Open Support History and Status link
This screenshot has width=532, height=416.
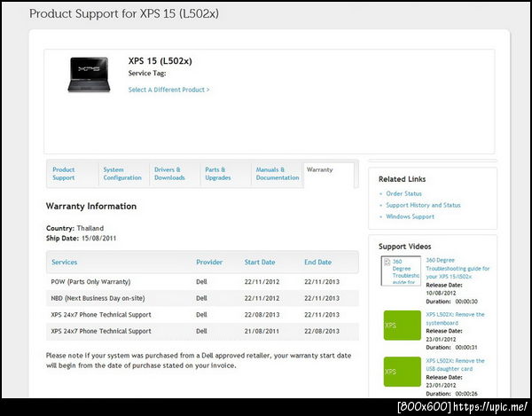(x=423, y=205)
